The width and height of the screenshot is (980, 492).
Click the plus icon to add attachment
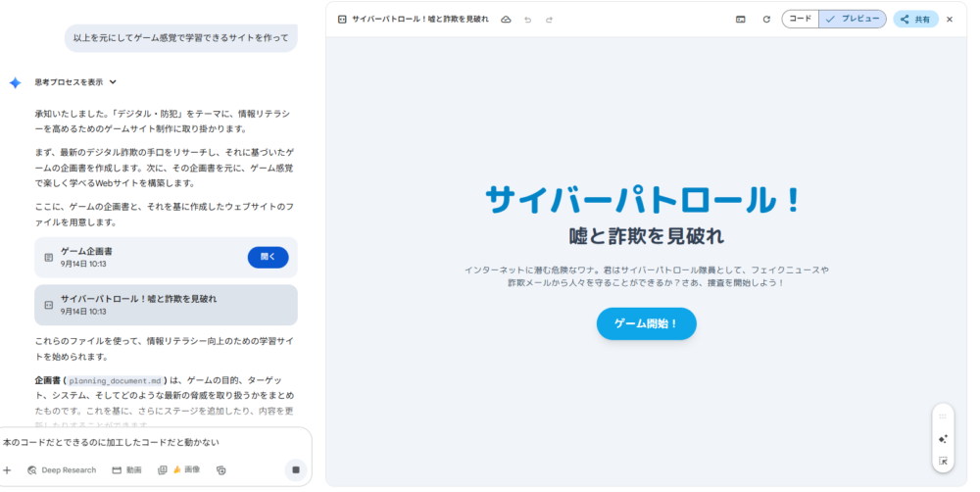[x=8, y=469]
